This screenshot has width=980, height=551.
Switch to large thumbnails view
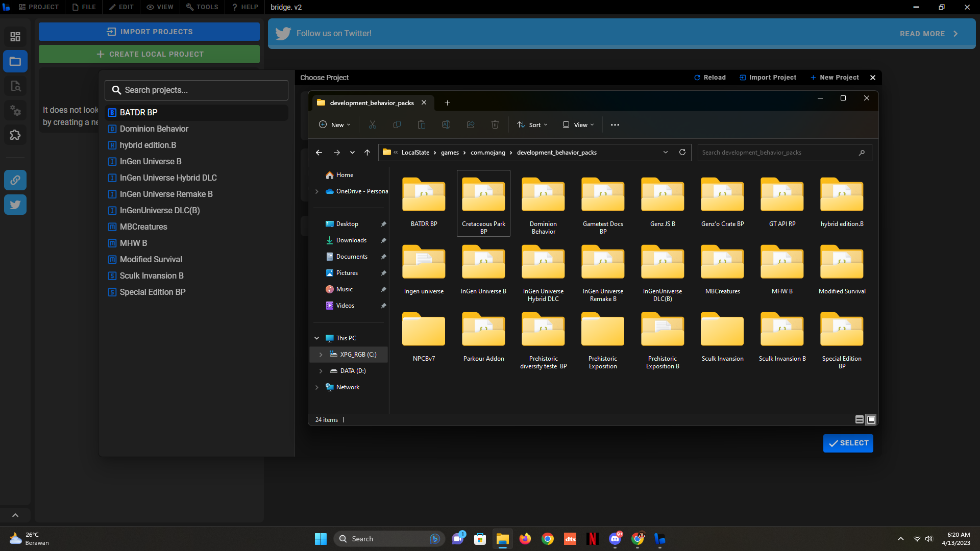(871, 419)
